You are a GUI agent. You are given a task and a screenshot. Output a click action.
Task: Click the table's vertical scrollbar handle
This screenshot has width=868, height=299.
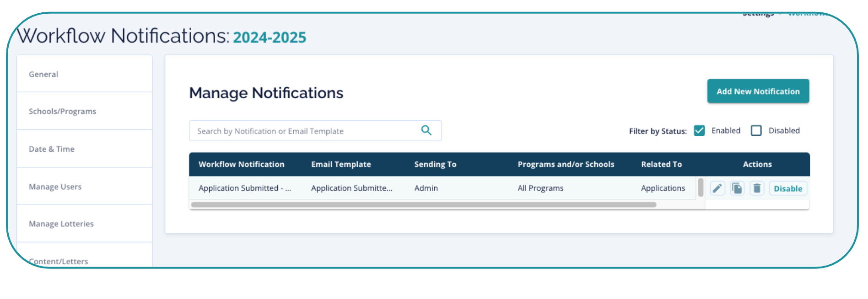click(x=701, y=187)
